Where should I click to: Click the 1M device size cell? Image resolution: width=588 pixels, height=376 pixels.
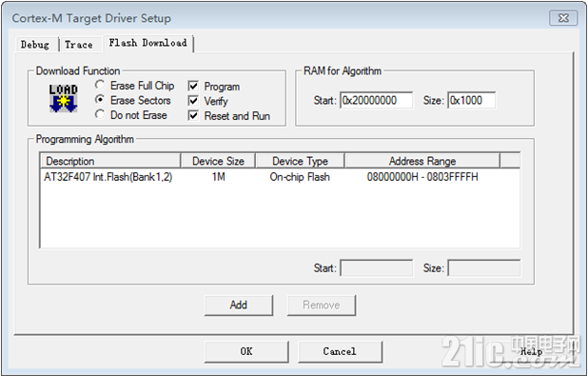pos(218,177)
